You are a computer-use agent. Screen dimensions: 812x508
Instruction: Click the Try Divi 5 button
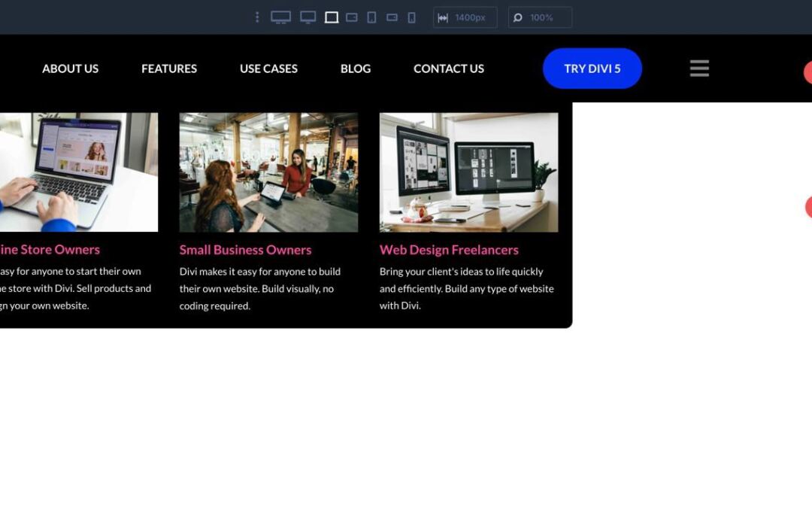592,68
